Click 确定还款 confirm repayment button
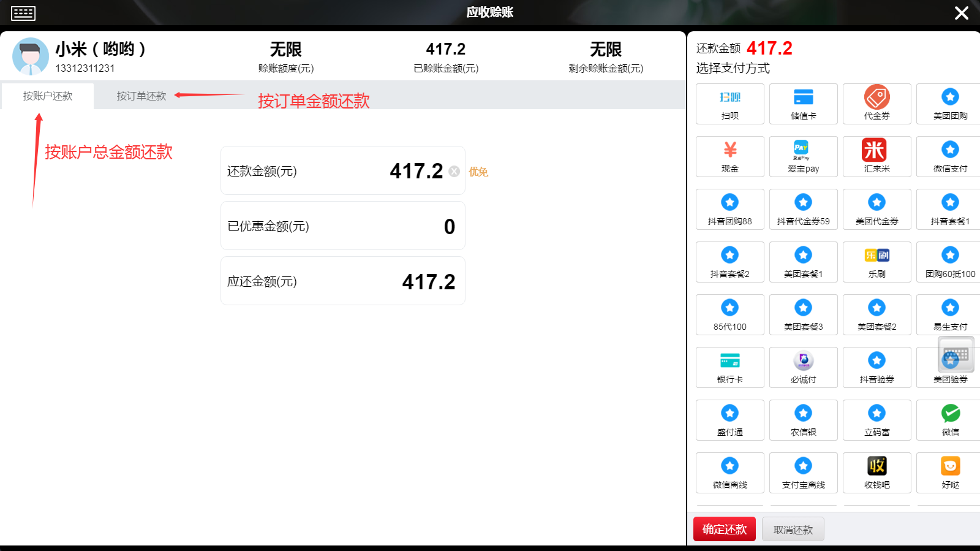Screen dimensions: 980x551 click(x=724, y=529)
